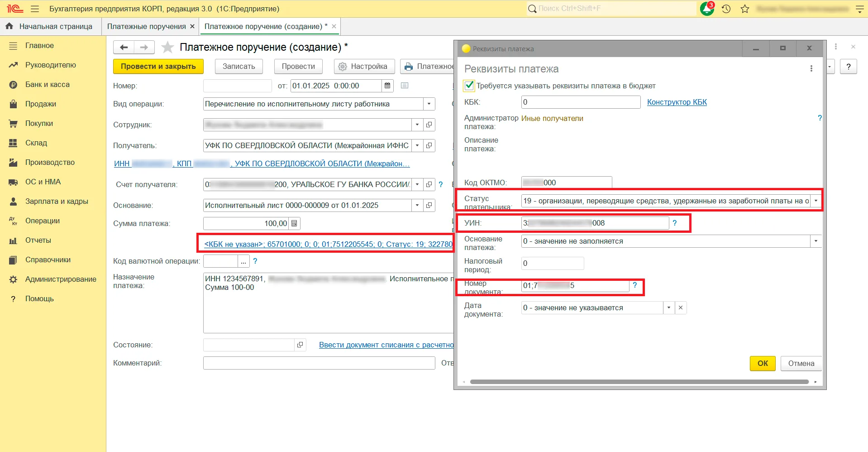The image size is (868, 452).
Task: Open calculator for payment amount field
Action: (294, 223)
